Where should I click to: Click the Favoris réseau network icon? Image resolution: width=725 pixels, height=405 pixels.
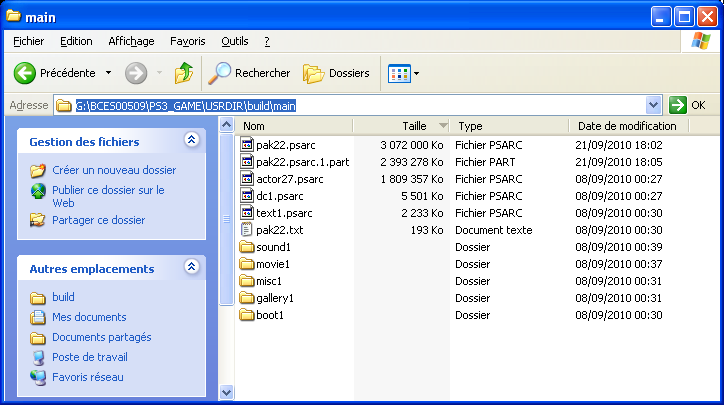coord(38,377)
